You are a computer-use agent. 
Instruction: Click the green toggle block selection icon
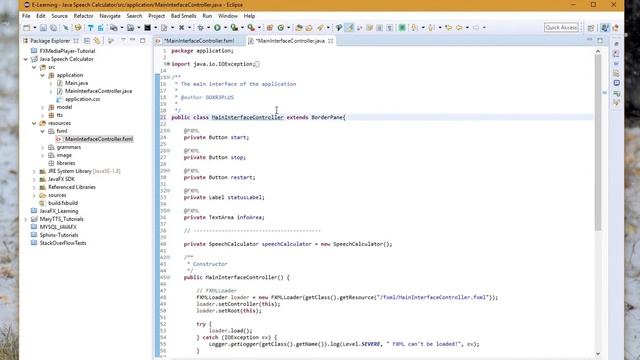tap(402, 28)
